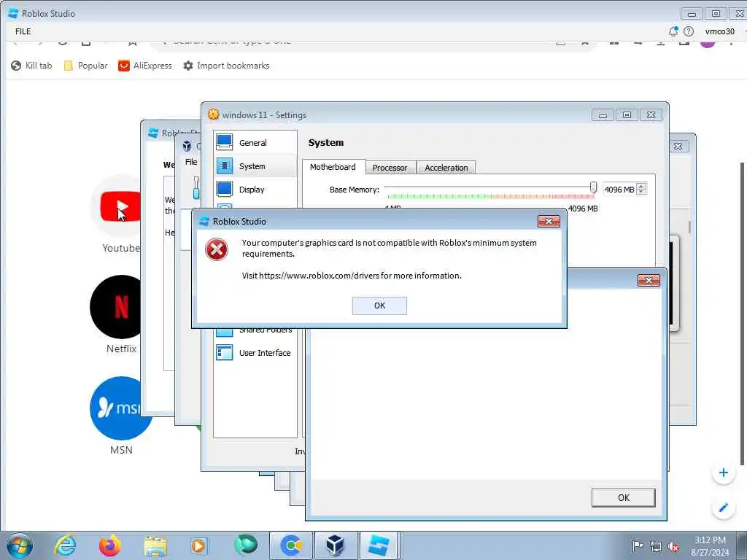The height and width of the screenshot is (560, 747).
Task: Click the pencil customize page button
Action: (723, 507)
